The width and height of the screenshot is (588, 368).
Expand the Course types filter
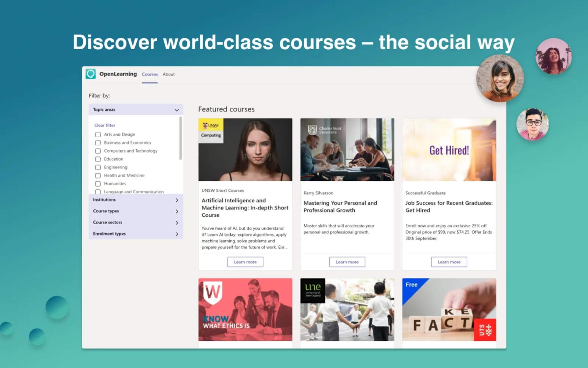tap(136, 211)
